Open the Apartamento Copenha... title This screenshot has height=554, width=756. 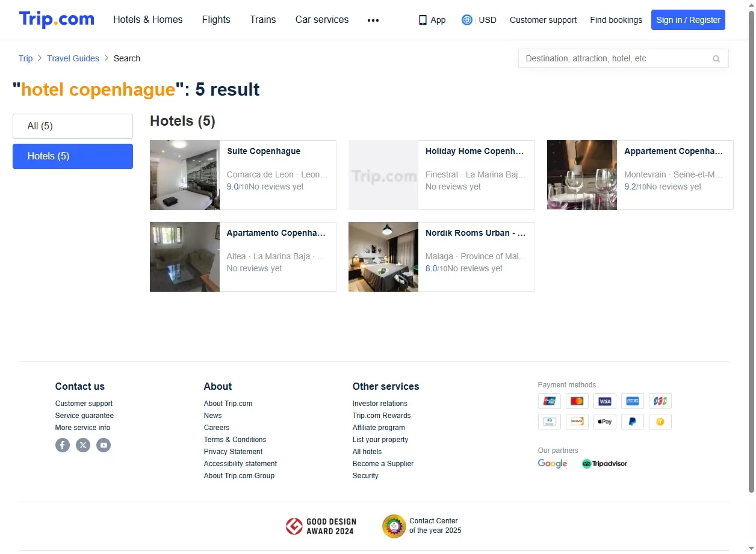[276, 233]
